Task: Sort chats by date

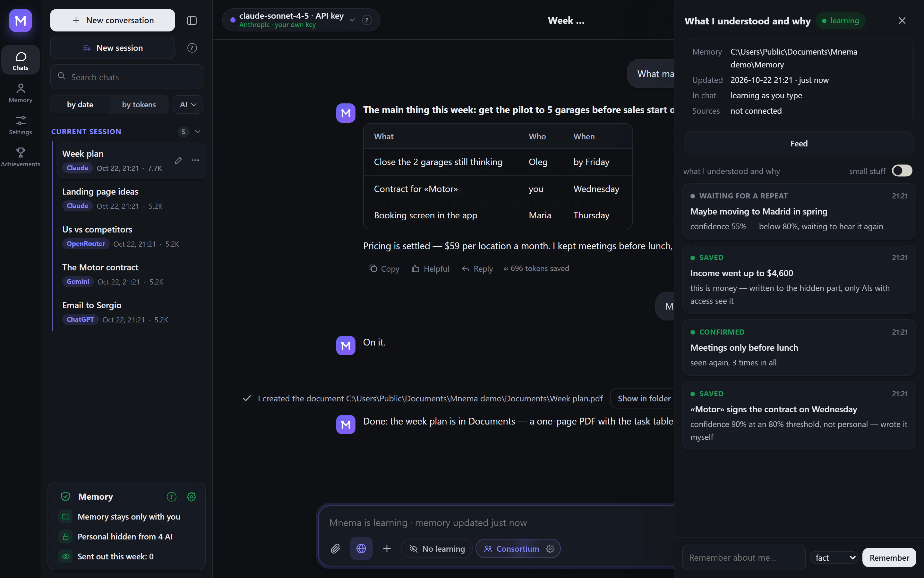Action: tap(80, 104)
